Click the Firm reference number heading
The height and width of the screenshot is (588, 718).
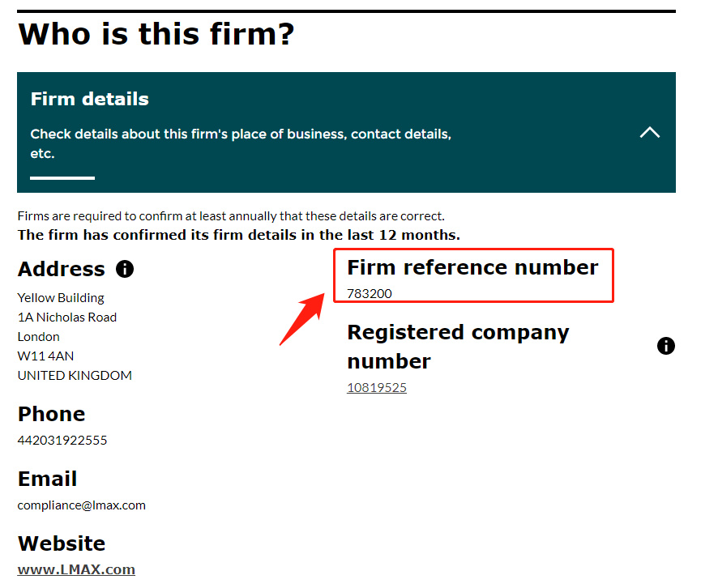472,267
